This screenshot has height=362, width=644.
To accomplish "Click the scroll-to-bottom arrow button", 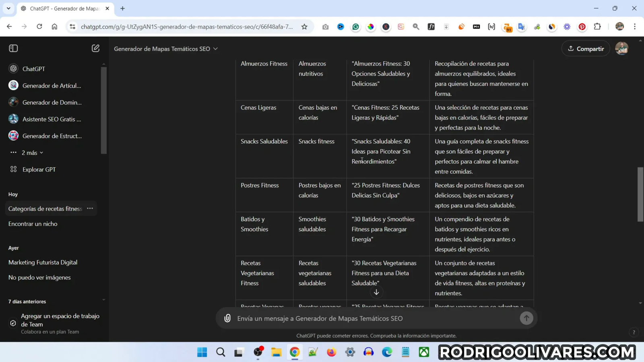I will pyautogui.click(x=376, y=292).
